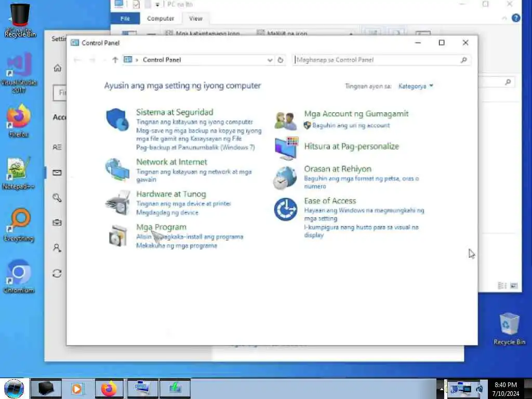
Task: Open the Hitsura at Pag-personalize monitor icon
Action: (287, 148)
